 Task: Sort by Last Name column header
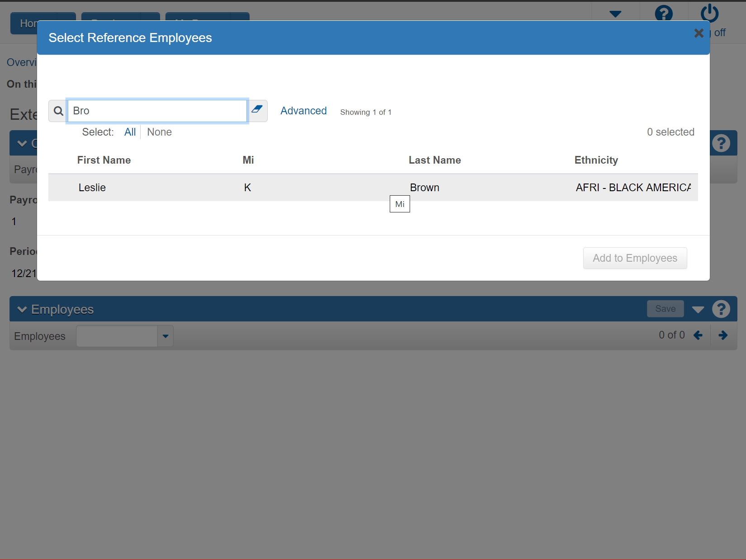pos(434,160)
